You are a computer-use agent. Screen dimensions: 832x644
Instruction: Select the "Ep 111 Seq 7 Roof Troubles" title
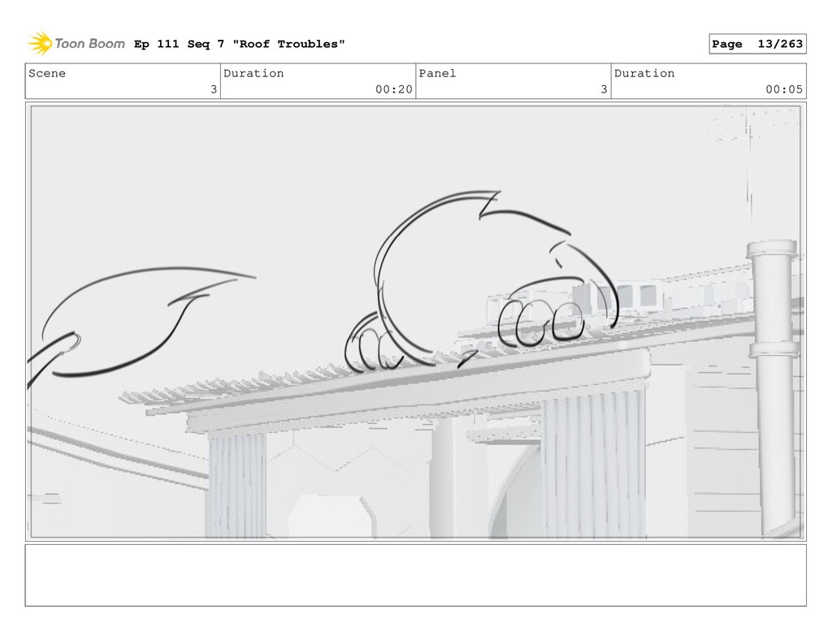click(239, 44)
